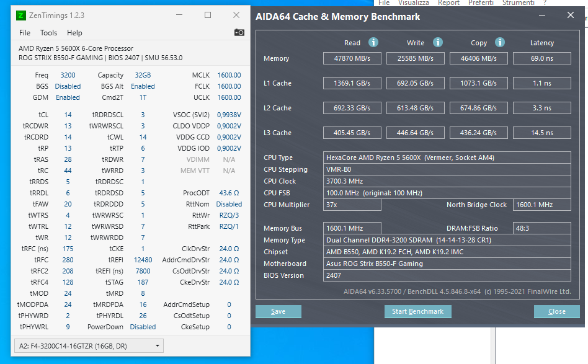Click the Save button in AIDA64

point(278,311)
